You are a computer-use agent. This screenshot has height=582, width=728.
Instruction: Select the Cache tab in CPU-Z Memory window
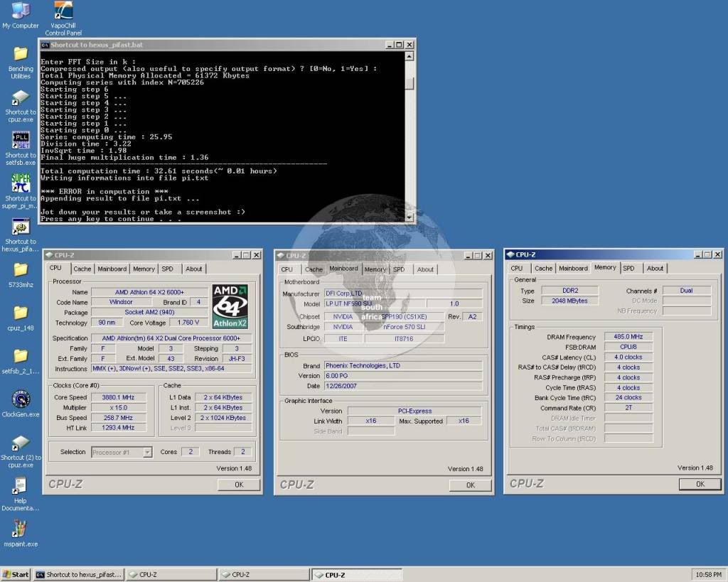pyautogui.click(x=544, y=268)
